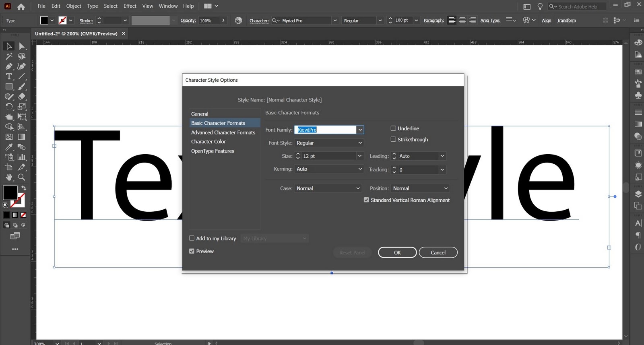Select the Column Graph tool
The width and height of the screenshot is (644, 345).
[x=22, y=157]
